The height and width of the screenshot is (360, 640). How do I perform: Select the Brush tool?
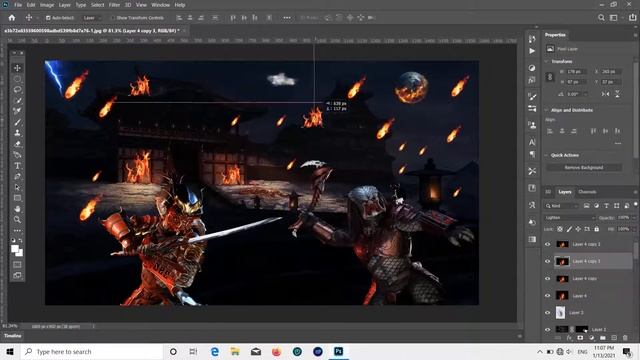17,122
